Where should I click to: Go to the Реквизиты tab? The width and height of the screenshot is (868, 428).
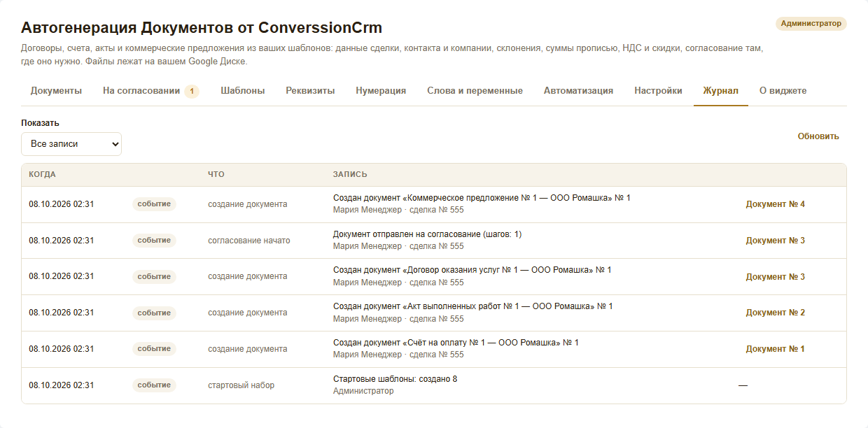click(x=310, y=91)
